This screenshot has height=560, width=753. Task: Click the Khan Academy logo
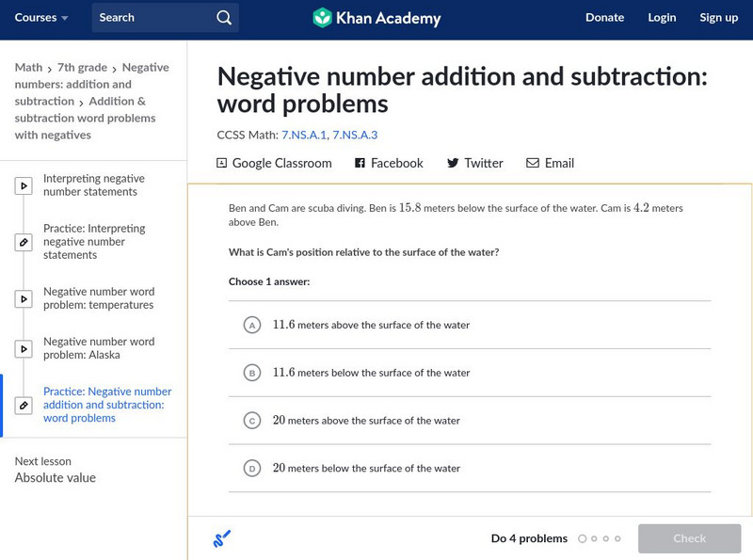pyautogui.click(x=376, y=18)
